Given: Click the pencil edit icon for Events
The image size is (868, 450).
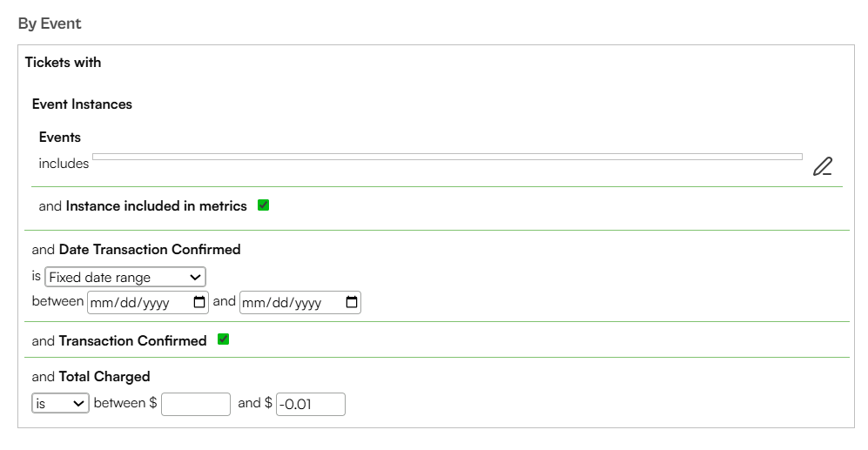Looking at the screenshot, I should (823, 166).
